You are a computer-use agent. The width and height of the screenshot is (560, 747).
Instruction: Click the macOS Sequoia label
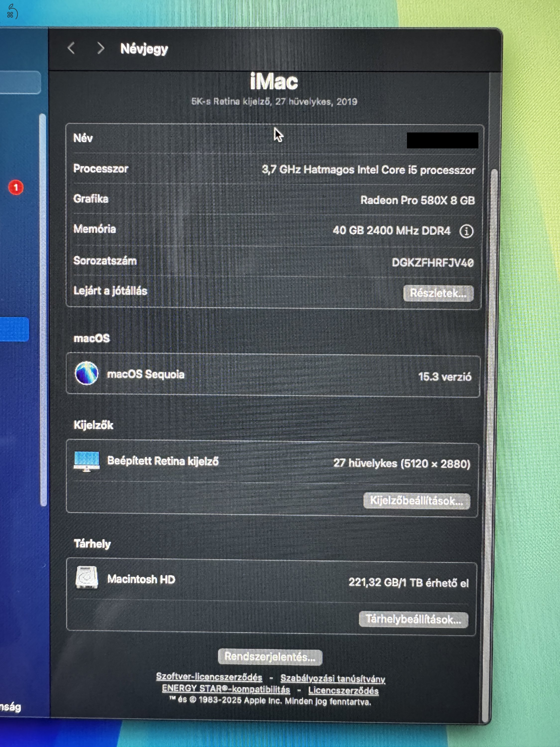[146, 374]
